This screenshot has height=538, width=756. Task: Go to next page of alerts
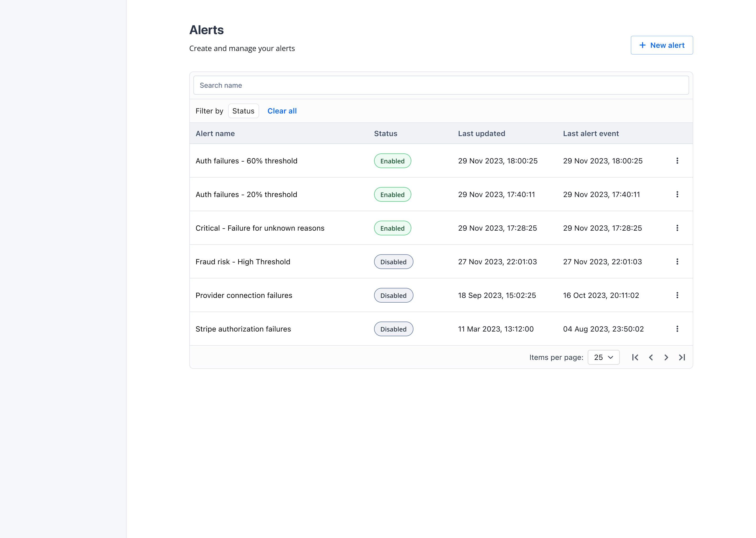[x=666, y=358]
